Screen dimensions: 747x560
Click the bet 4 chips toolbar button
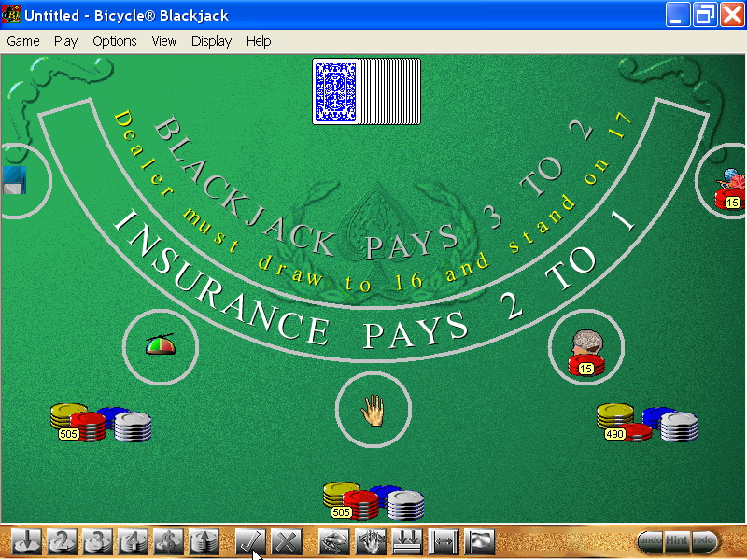pos(133,541)
